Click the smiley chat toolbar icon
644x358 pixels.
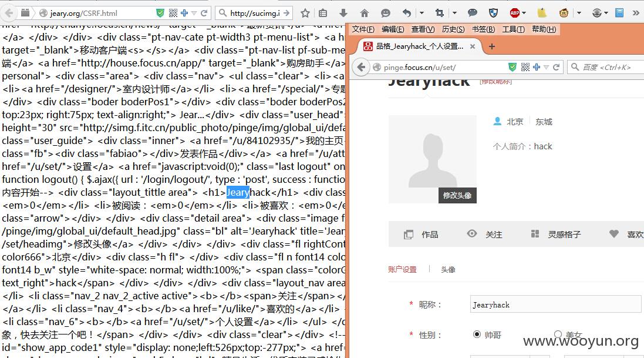385,13
